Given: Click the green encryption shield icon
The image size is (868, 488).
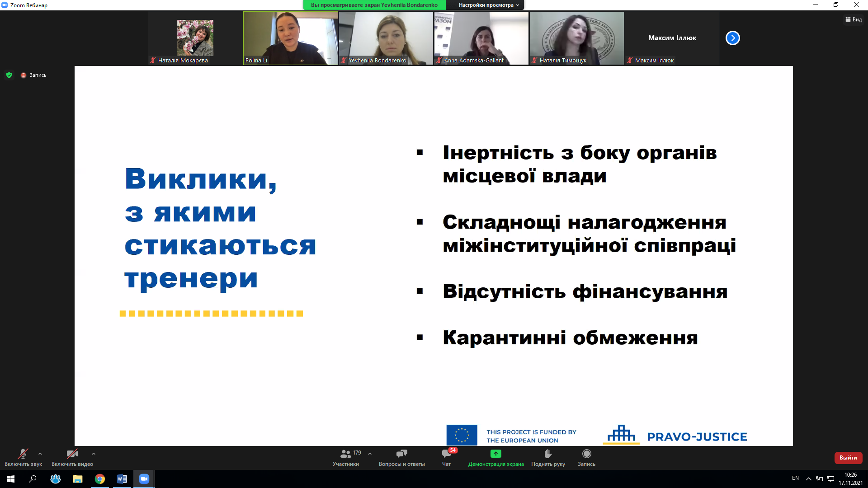Looking at the screenshot, I should (x=9, y=75).
